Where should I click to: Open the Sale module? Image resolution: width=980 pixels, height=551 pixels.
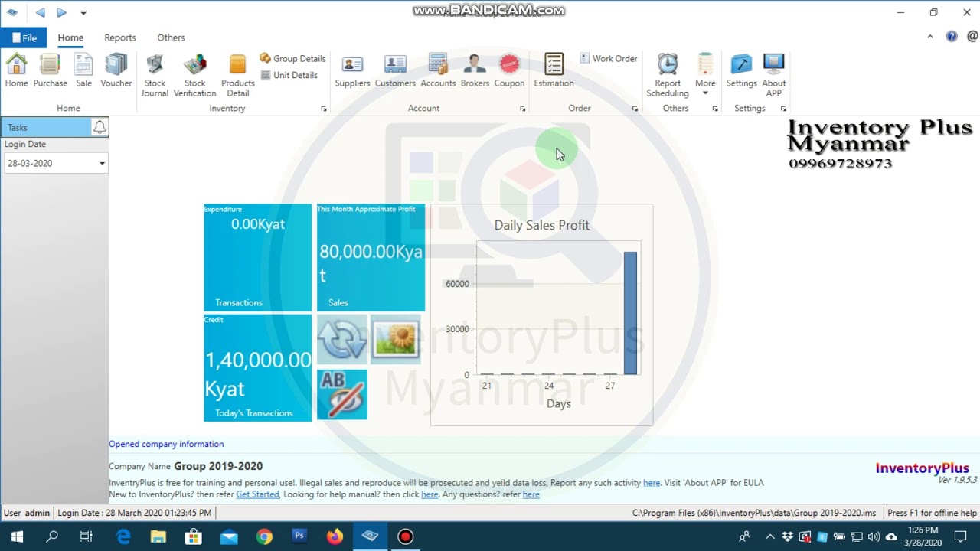click(83, 70)
